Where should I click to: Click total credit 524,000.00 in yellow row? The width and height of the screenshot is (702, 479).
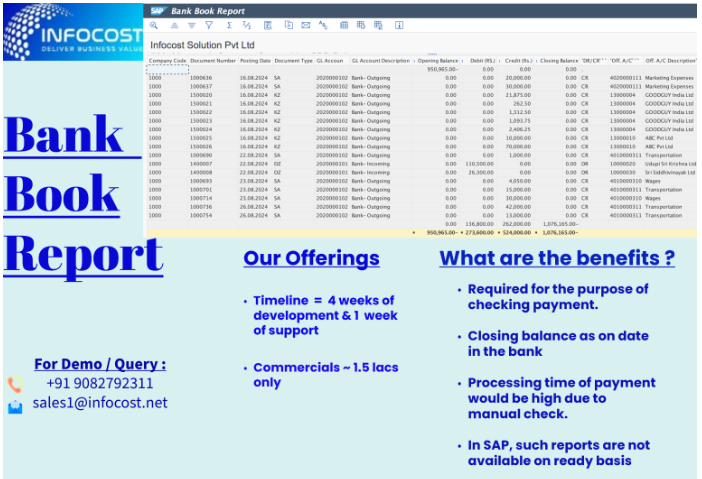coord(516,233)
